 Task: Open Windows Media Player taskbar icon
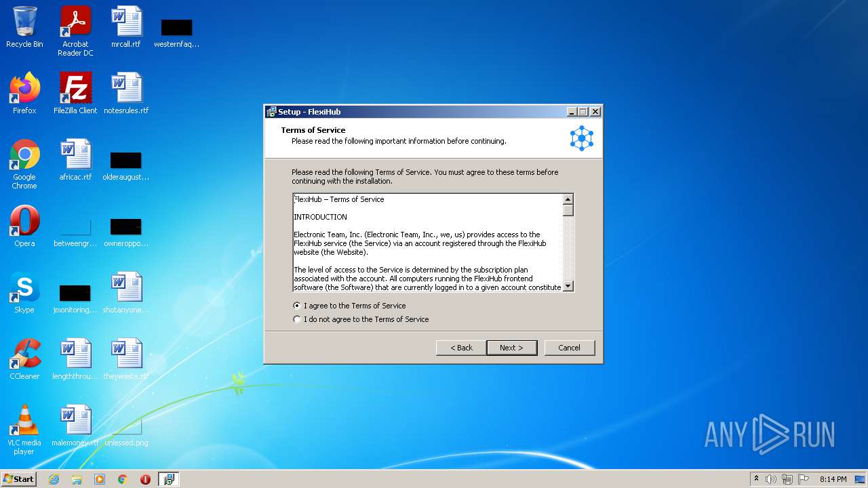pyautogui.click(x=100, y=479)
